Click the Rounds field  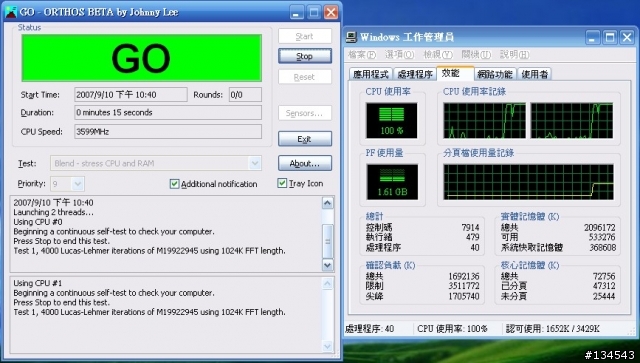245,95
